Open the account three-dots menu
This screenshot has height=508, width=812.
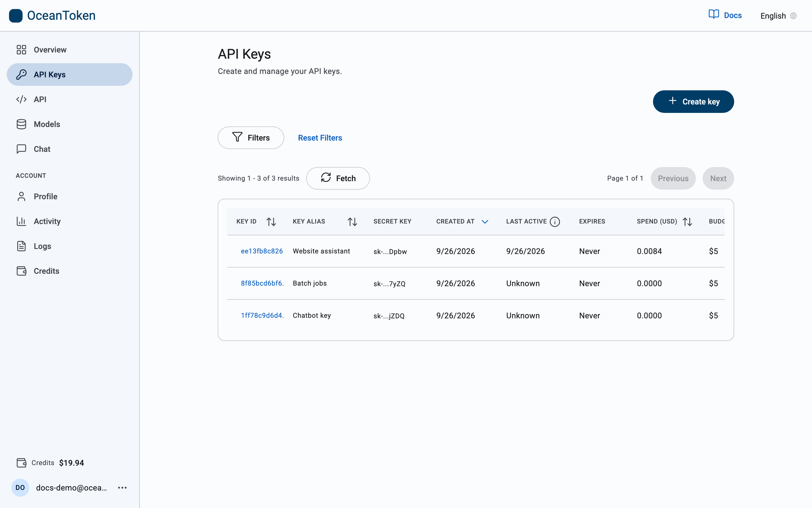tap(122, 487)
